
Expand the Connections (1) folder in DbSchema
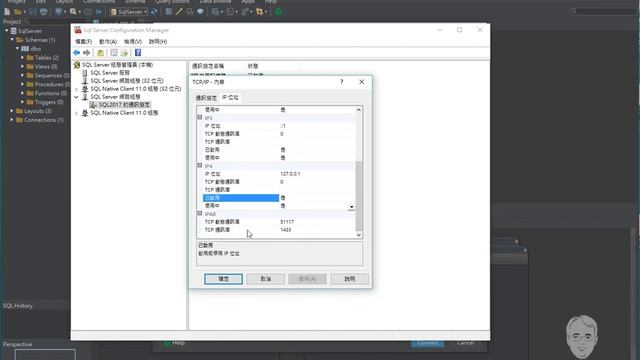[12, 120]
